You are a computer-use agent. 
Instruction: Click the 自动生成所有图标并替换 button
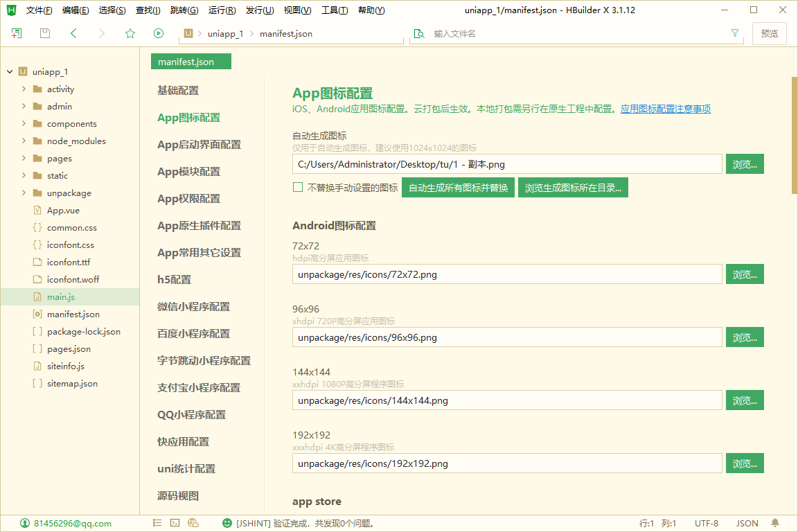coord(458,188)
